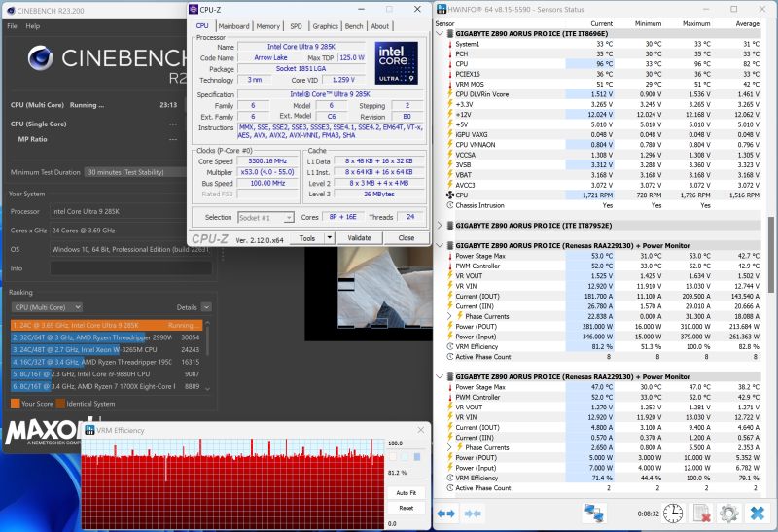The image size is (778, 532).
Task: Switch to About tab in CPU-Z
Action: tap(380, 26)
